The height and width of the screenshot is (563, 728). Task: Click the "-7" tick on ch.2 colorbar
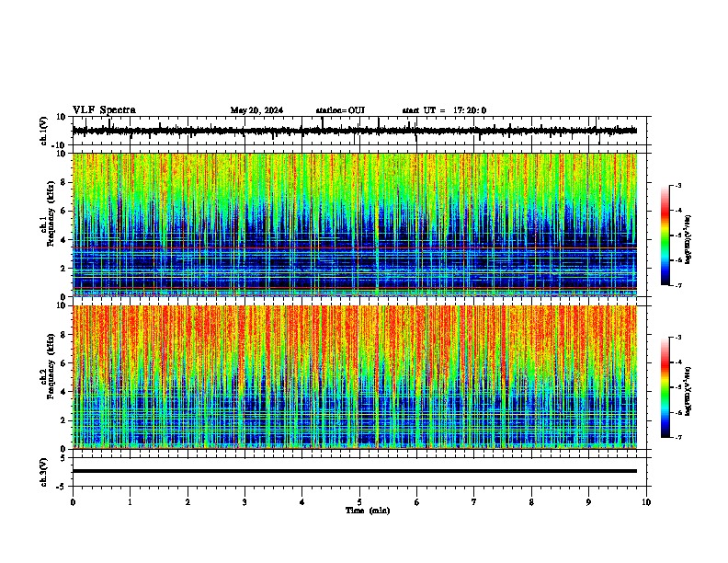coord(677,438)
